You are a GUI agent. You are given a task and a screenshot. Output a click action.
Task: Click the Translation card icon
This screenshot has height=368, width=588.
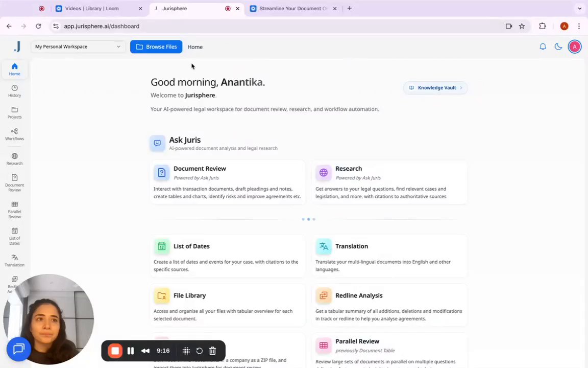[323, 246]
